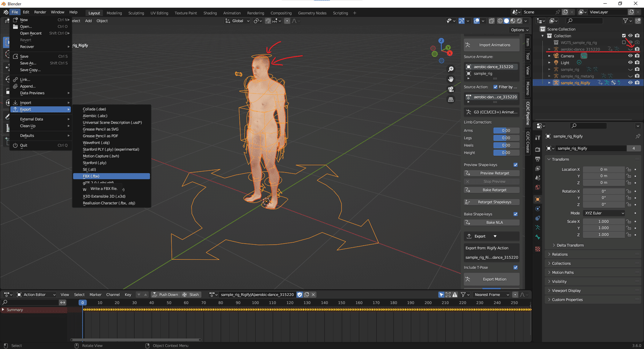Click the Bake Retarget button
644x349 pixels.
[x=492, y=190]
